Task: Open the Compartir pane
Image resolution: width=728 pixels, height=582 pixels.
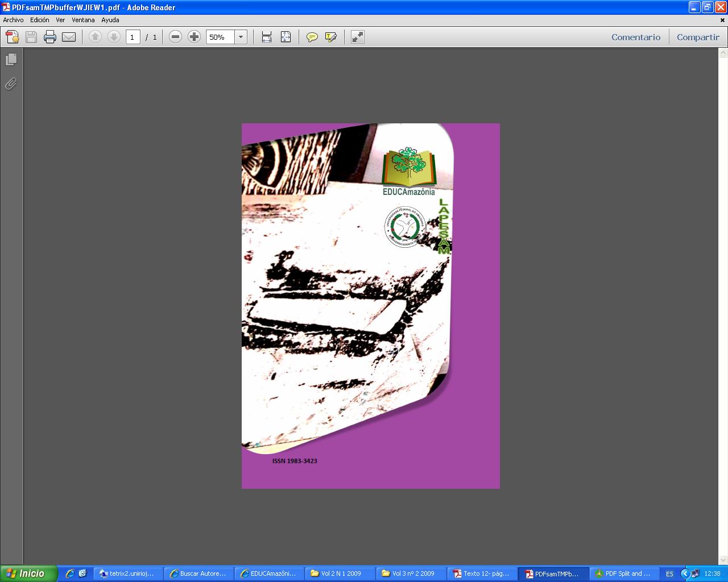Action: pyautogui.click(x=698, y=38)
